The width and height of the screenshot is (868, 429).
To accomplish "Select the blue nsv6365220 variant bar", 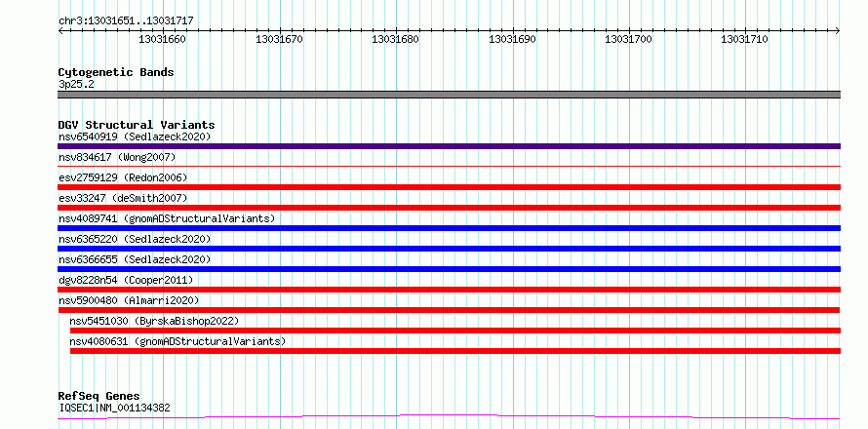I will pos(449,249).
